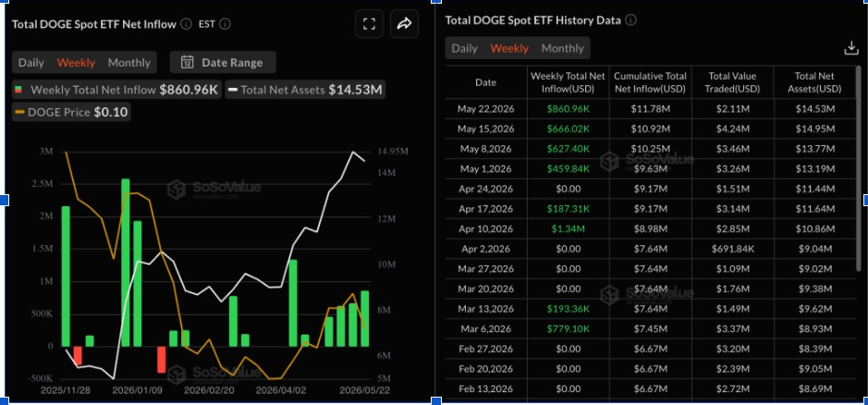
Task: Click Total Value Traded(USD) column header
Action: [x=732, y=82]
